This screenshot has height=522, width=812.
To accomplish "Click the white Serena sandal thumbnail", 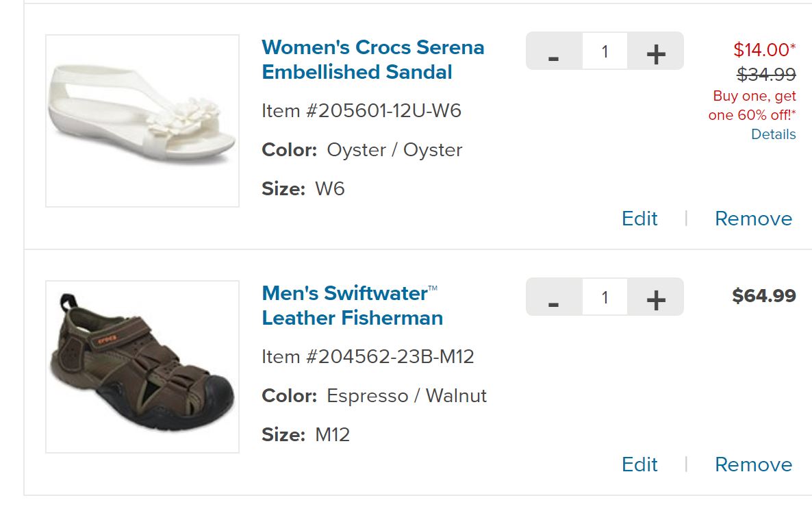I will point(142,121).
